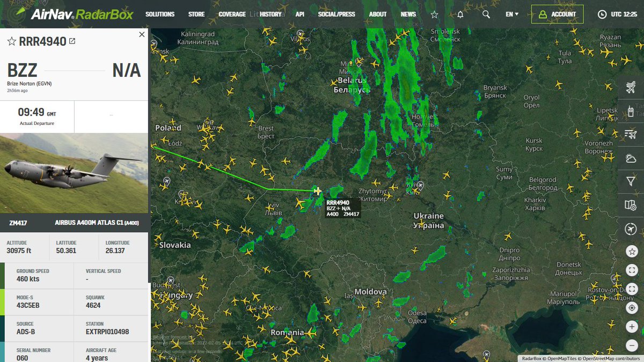The width and height of the screenshot is (644, 362).
Task: Open the flight list sidebar icon
Action: [631, 134]
